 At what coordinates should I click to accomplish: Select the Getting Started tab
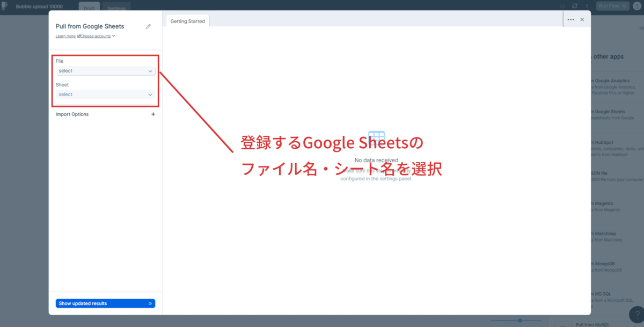188,21
